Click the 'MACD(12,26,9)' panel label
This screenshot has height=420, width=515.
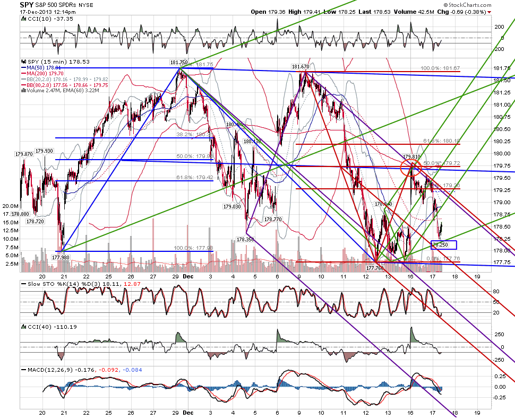click(x=50, y=370)
